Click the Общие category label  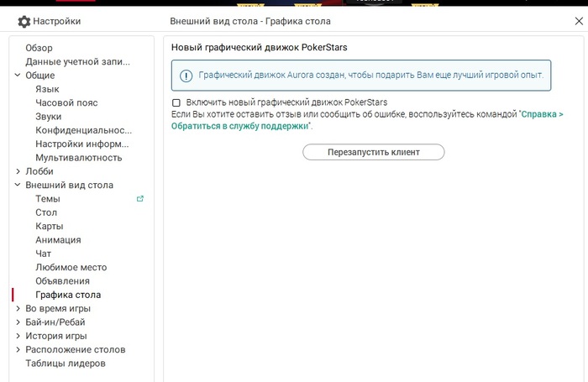click(x=40, y=76)
